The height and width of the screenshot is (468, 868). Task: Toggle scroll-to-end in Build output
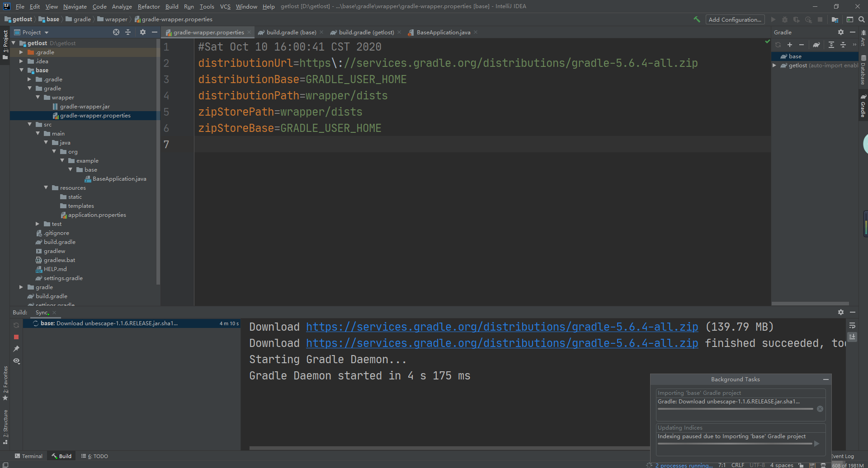[x=852, y=337]
